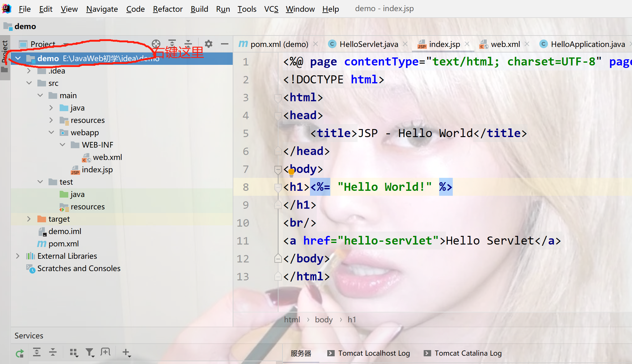Hide the Project panel with the minus icon
The height and width of the screenshot is (364, 632).
coord(225,44)
